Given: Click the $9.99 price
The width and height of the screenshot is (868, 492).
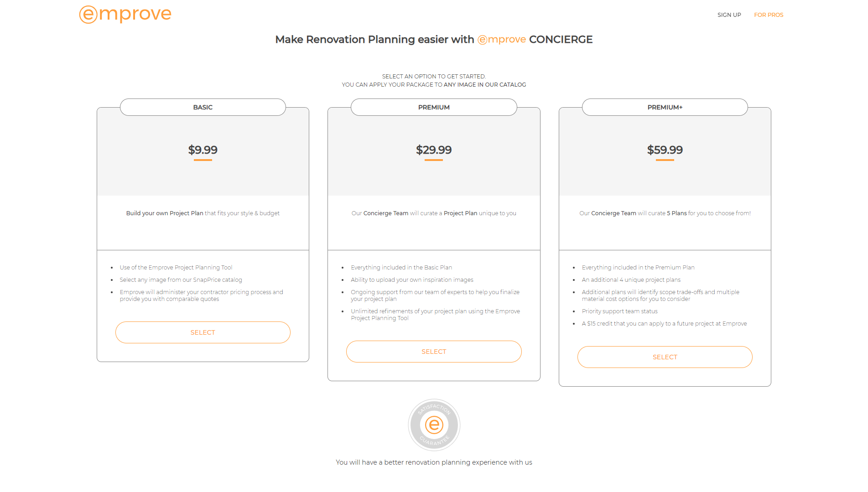Looking at the screenshot, I should (x=203, y=150).
